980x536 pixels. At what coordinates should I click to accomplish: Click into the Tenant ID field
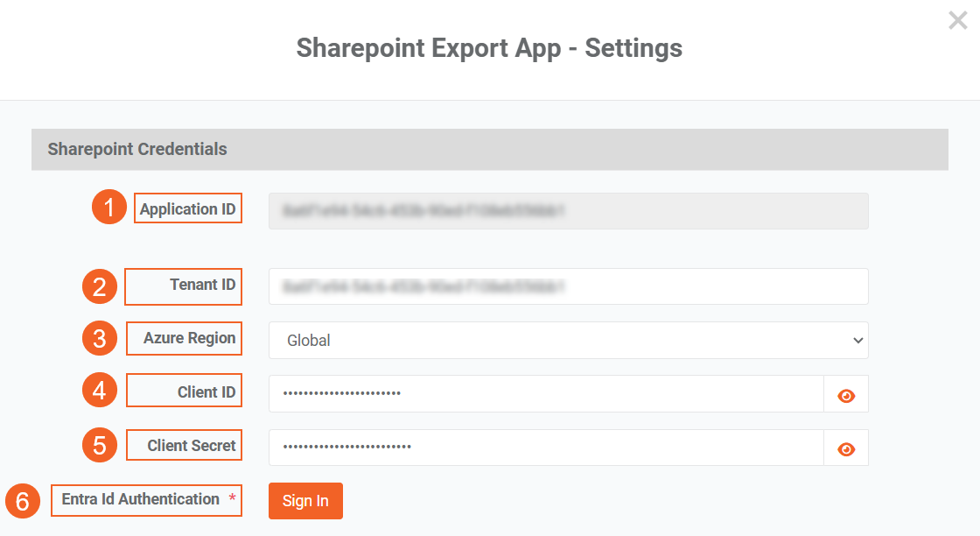pos(568,286)
